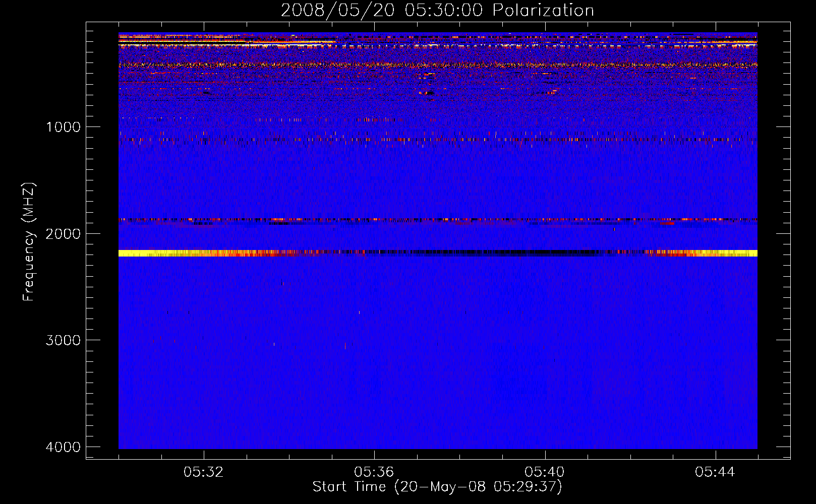Click the 05:32 time tick label
Screen dimensions: 816x504
204,472
